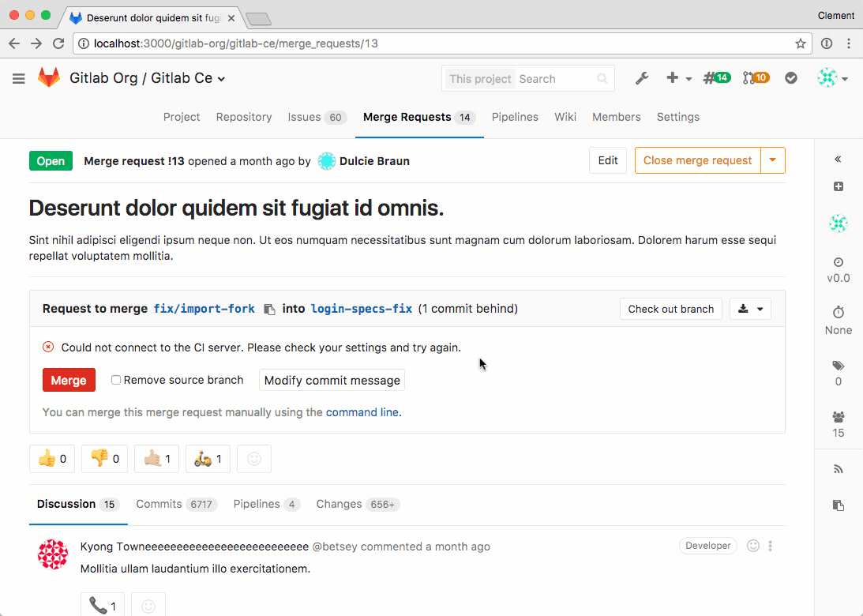
Task: Open the Admin Area wrench icon
Action: [641, 78]
